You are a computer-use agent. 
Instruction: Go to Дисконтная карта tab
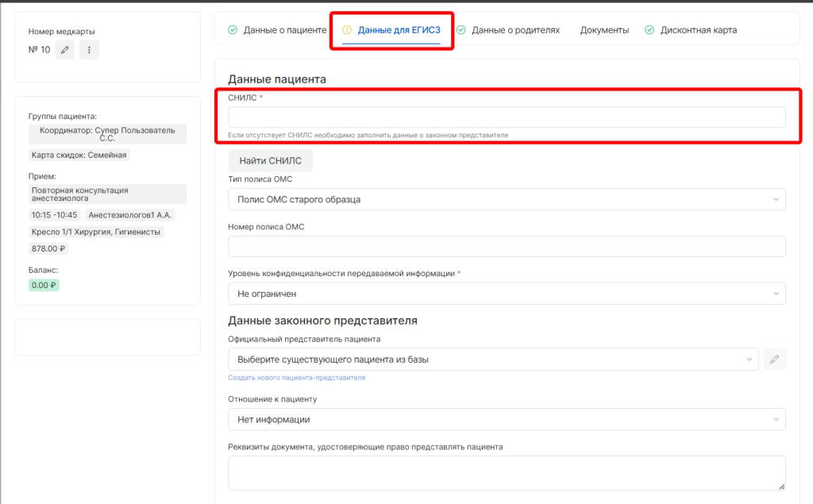click(698, 30)
